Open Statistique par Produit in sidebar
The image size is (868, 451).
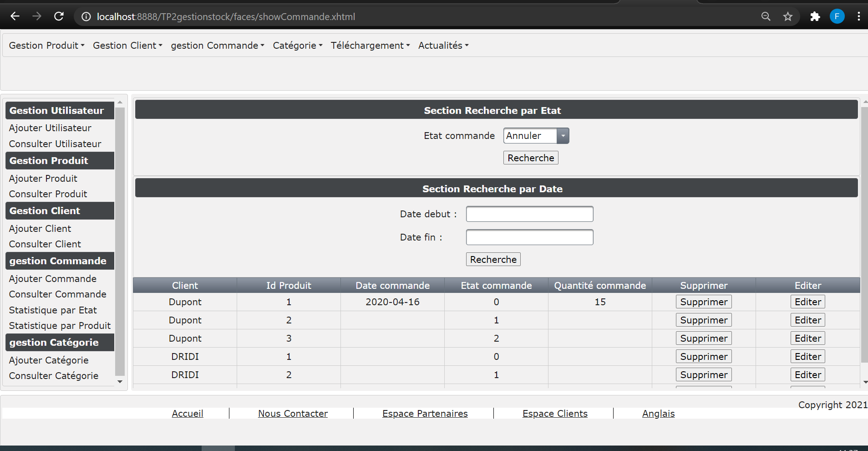(x=60, y=326)
